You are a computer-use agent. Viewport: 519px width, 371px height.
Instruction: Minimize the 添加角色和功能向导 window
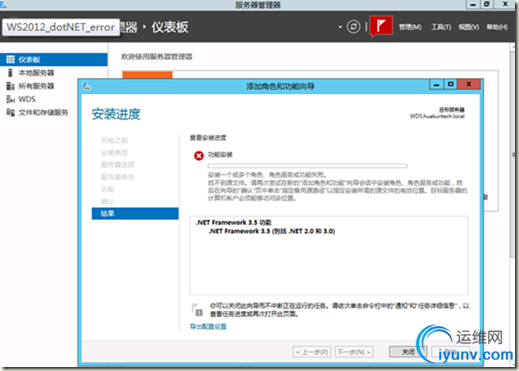pyautogui.click(x=436, y=84)
